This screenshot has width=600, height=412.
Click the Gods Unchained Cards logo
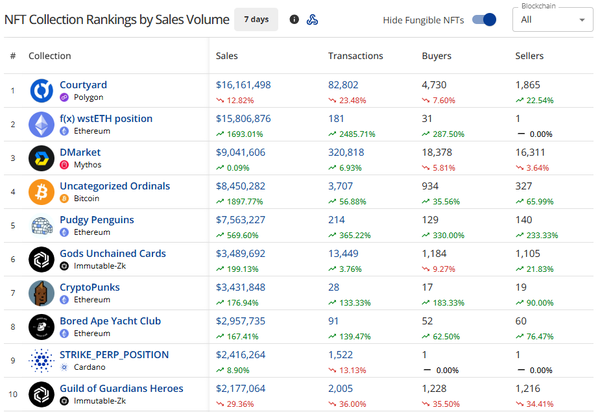click(41, 259)
